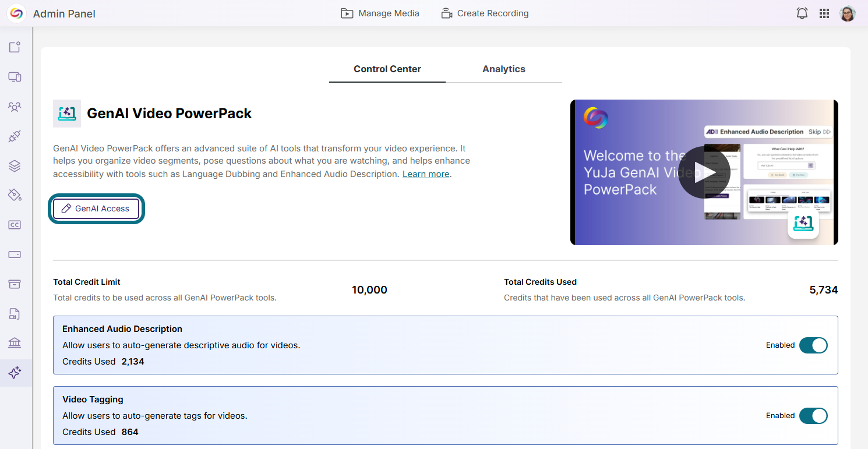Play the Welcome to YuJa GenAI video
The height and width of the screenshot is (449, 868).
pyautogui.click(x=704, y=172)
